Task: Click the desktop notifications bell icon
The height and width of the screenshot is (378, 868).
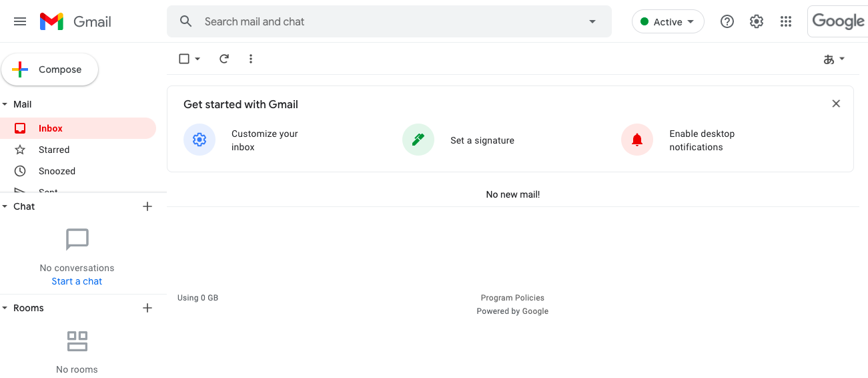Action: pyautogui.click(x=637, y=140)
